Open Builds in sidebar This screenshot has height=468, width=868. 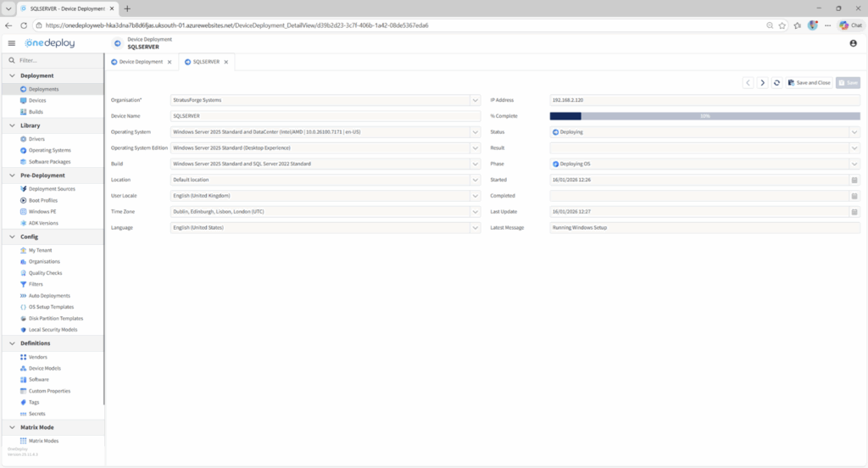tap(36, 112)
